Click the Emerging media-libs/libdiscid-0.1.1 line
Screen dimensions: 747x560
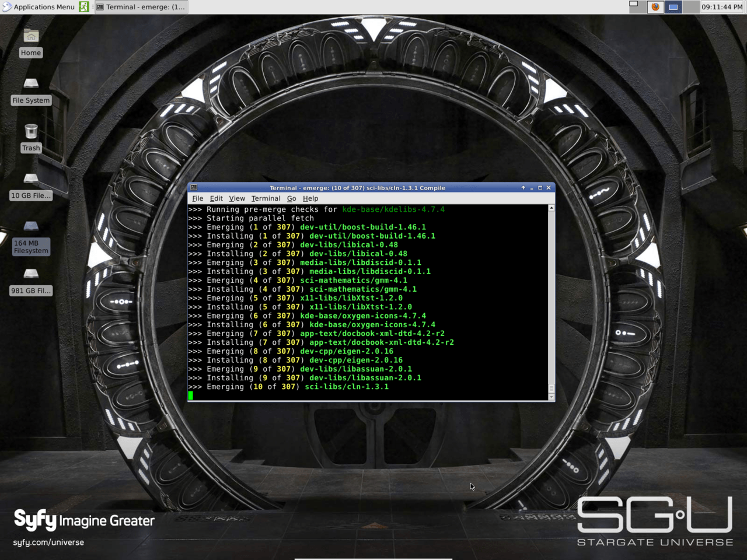[305, 262]
